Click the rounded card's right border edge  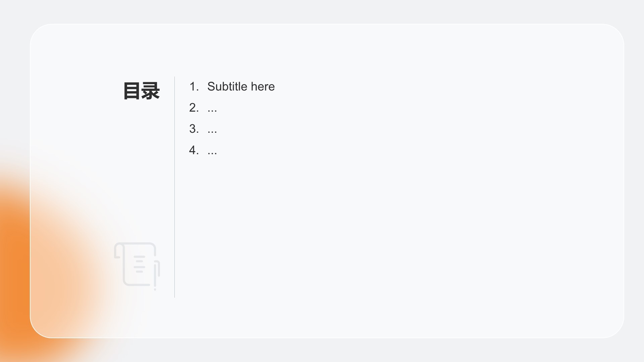[624, 181]
